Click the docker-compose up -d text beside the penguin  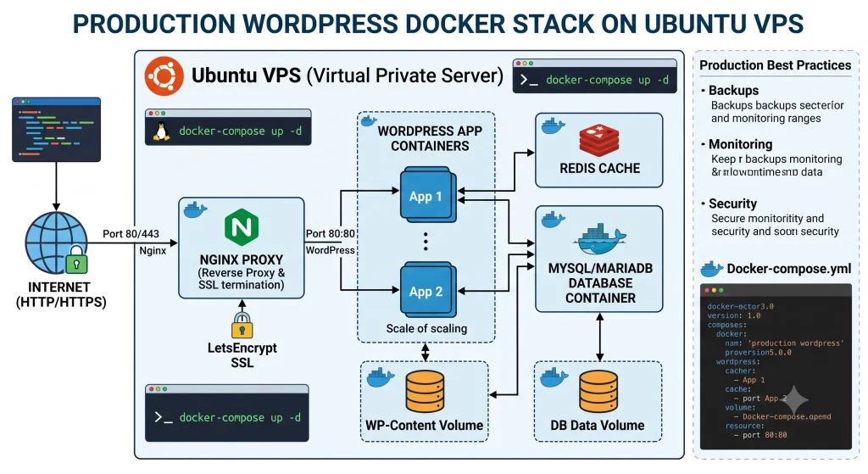pyautogui.click(x=240, y=131)
